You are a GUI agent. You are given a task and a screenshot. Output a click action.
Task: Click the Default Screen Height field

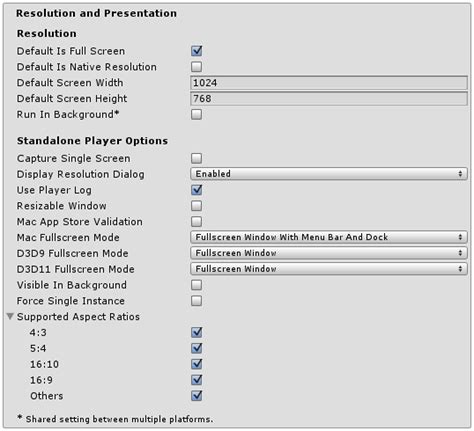click(x=329, y=99)
